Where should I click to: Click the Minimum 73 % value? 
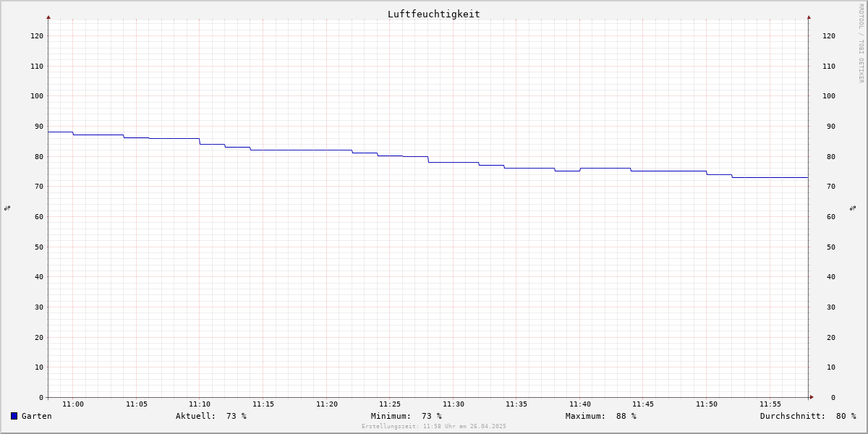(x=432, y=416)
